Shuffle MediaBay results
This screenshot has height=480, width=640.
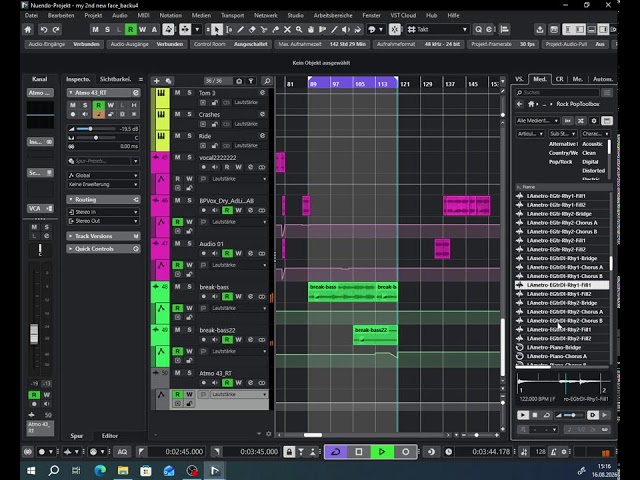[x=581, y=121]
